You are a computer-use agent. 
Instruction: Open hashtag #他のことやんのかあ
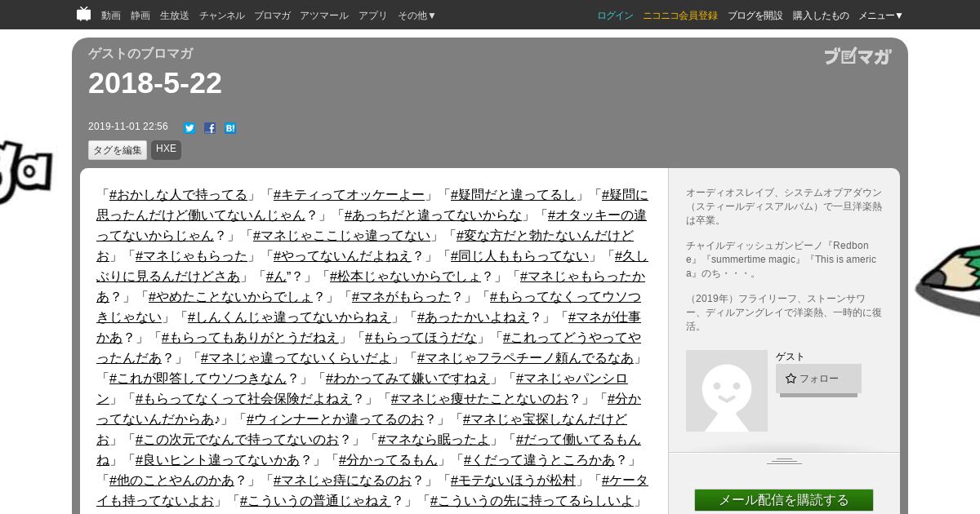[x=171, y=480]
